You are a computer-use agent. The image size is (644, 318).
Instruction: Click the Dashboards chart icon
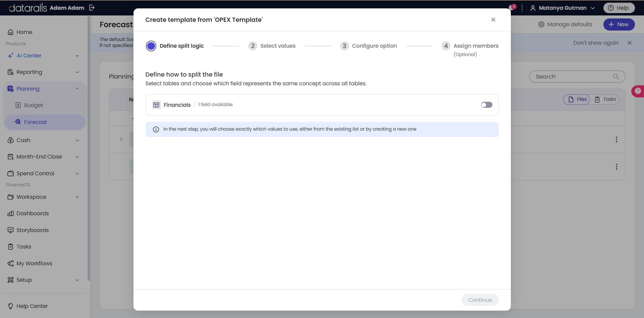pyautogui.click(x=11, y=214)
